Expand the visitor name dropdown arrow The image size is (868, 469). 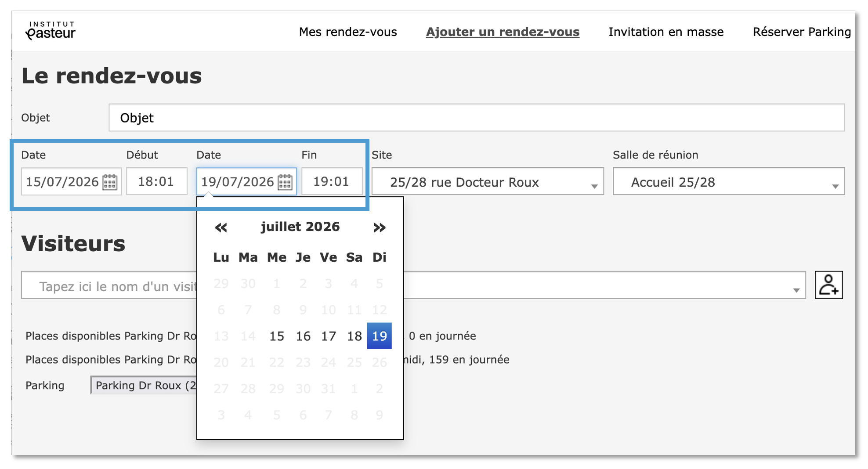pyautogui.click(x=796, y=290)
